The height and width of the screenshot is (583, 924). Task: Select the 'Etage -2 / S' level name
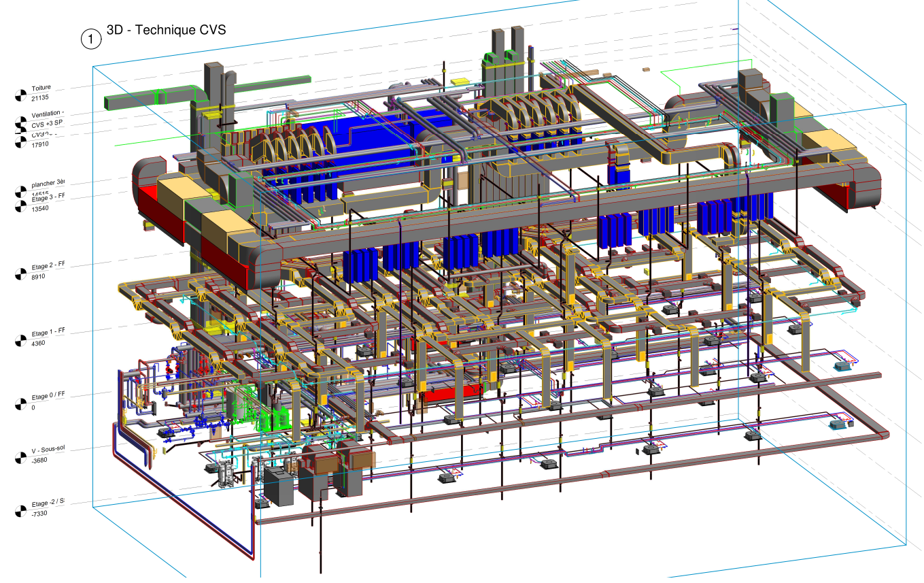coord(48,502)
